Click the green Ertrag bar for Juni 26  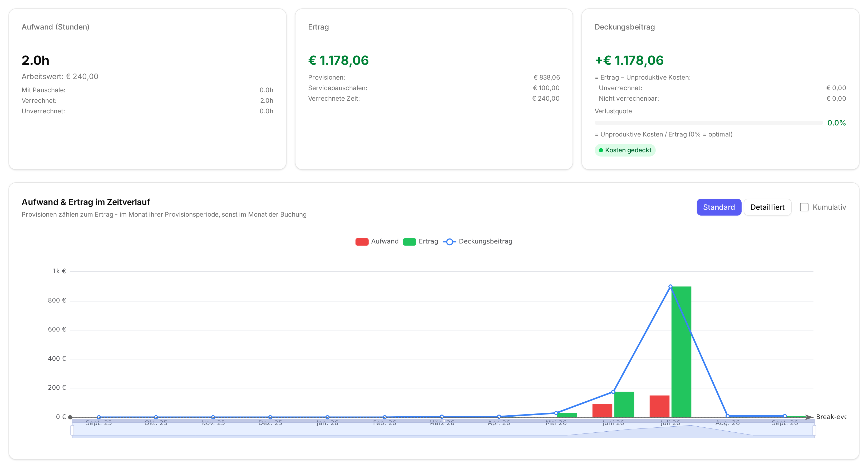pyautogui.click(x=624, y=404)
